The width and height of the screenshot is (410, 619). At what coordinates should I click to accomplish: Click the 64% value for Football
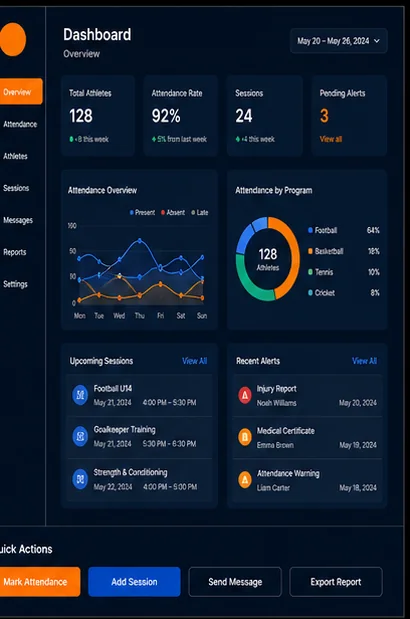pos(373,230)
